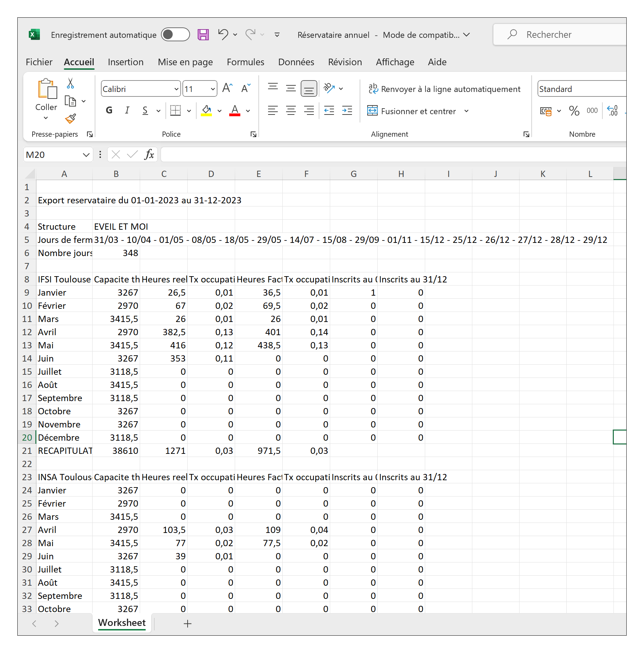The height and width of the screenshot is (653, 644).
Task: Open Presse-papiers dialog launcher
Action: 90,134
